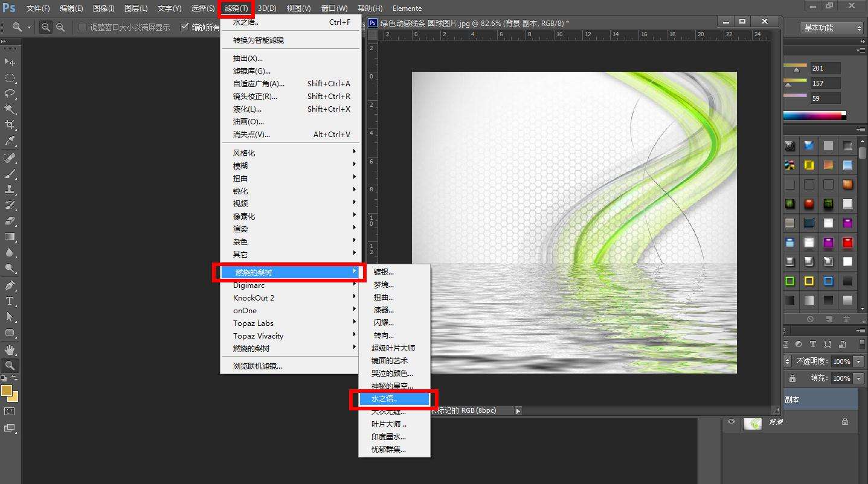This screenshot has height=484, width=868.
Task: Select the Magic Wand tool
Action: tap(10, 109)
